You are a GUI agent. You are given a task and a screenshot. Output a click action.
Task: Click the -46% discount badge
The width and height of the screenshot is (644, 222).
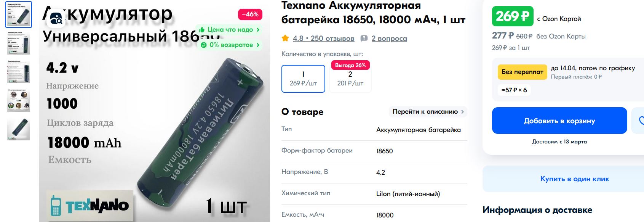[250, 14]
